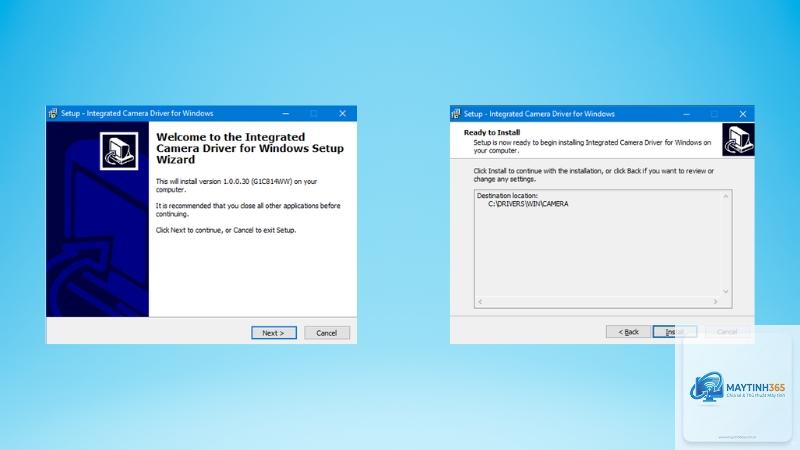Click the Welcome wizard heading text
The image size is (800, 450).
[x=250, y=148]
